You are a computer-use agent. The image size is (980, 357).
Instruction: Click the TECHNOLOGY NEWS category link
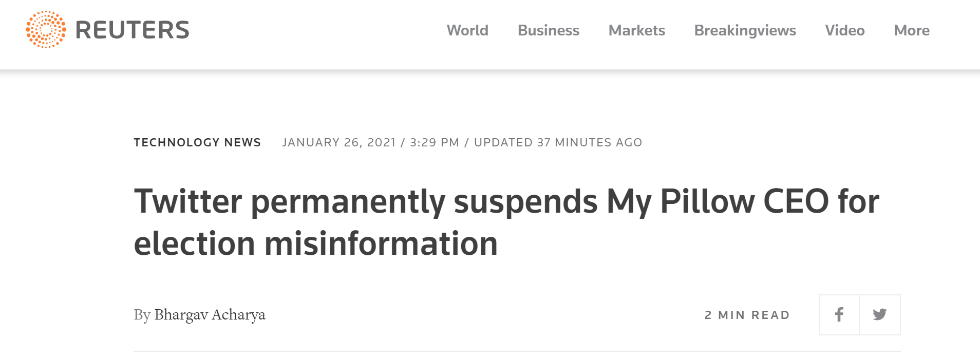tap(197, 142)
